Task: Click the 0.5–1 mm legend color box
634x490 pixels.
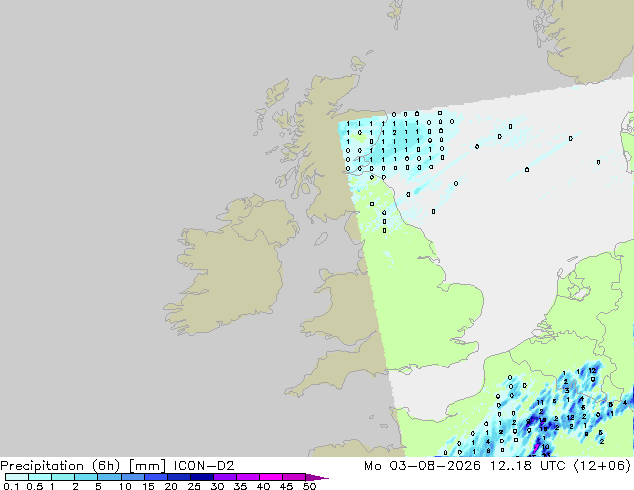Action: point(40,477)
